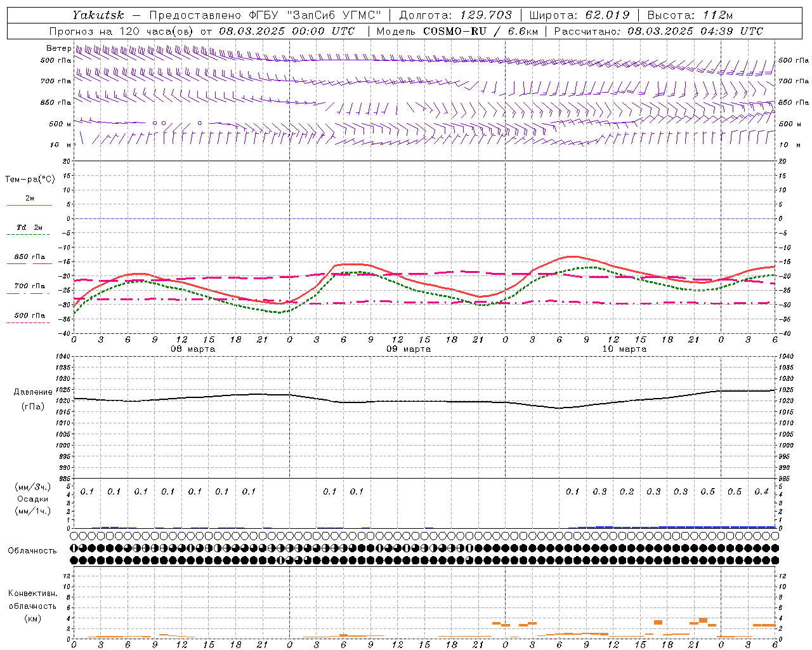Click the "Облачность" cloudiness row label
Image resolution: width=812 pixels, height=650 pixels.
[x=32, y=551]
